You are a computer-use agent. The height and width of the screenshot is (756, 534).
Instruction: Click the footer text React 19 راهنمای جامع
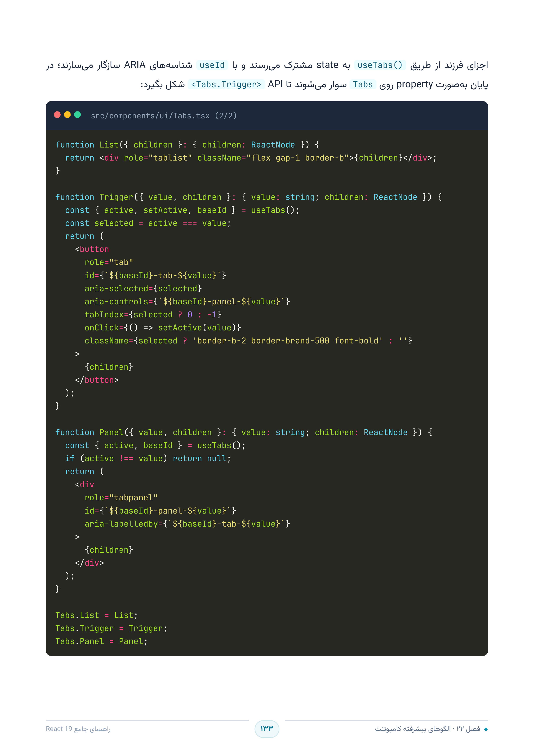click(x=78, y=729)
